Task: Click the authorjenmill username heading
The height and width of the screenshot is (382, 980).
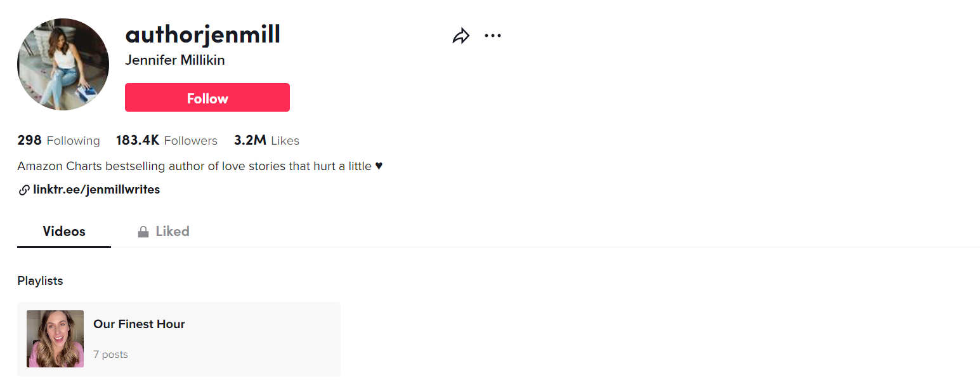Action: coord(203,34)
